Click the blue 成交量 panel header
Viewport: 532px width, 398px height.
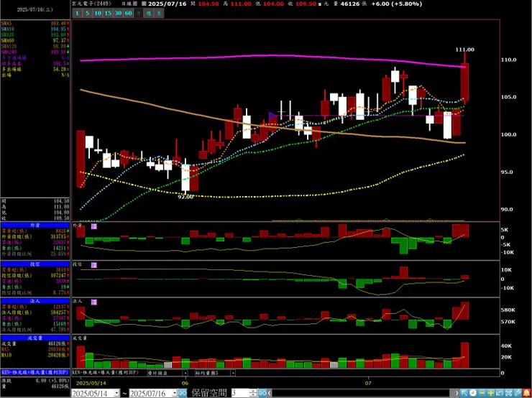coord(35,338)
